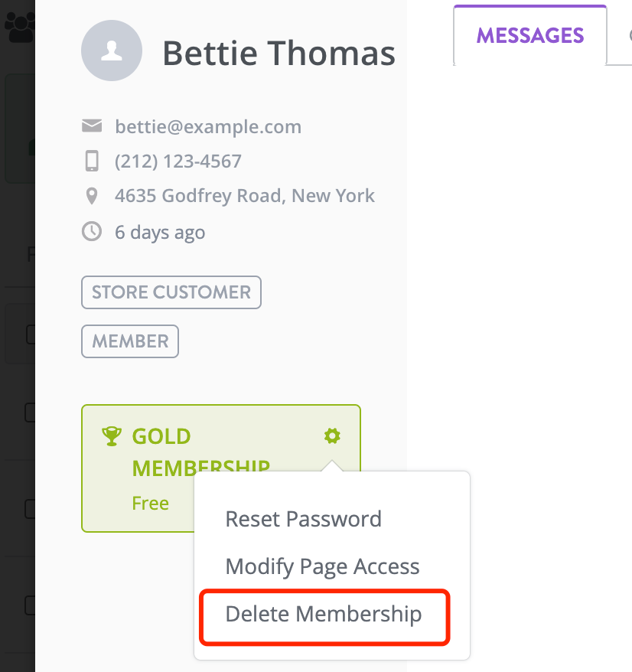Click the Gold Membership card title
This screenshot has height=672, width=632.
(201, 452)
